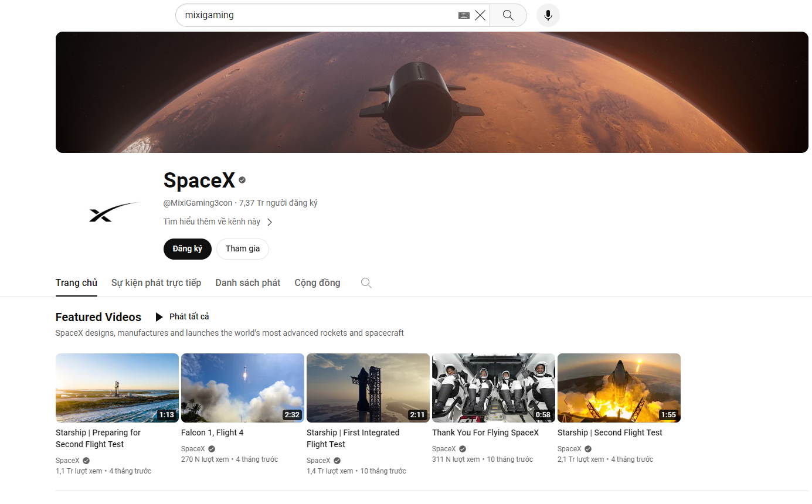The height and width of the screenshot is (504, 812).
Task: Clear the search query with the X icon
Action: coord(480,15)
